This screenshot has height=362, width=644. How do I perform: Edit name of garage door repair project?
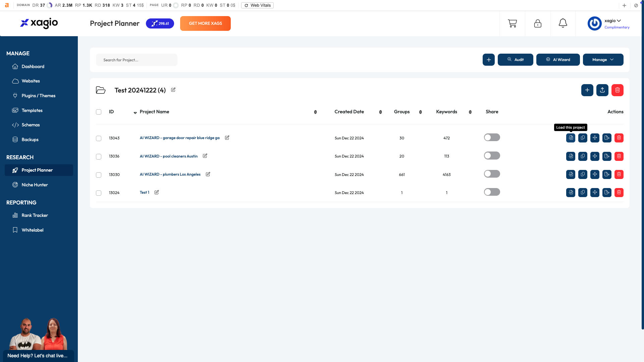pyautogui.click(x=227, y=137)
